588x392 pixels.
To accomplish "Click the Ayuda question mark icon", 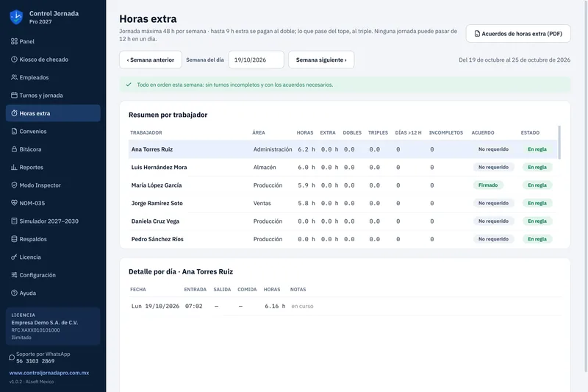I will coord(14,293).
